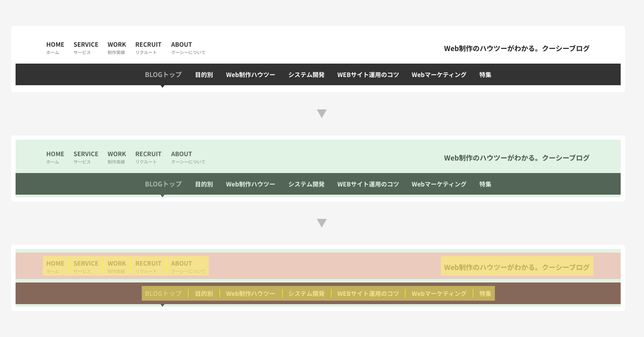
Task: Select システム開発 in the brown bar
Action: (307, 293)
